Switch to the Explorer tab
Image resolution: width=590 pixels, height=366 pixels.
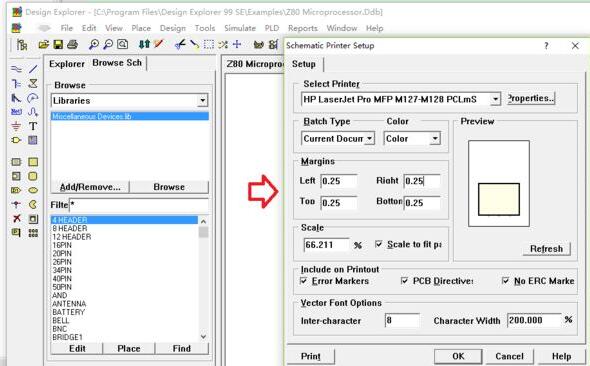(x=67, y=64)
